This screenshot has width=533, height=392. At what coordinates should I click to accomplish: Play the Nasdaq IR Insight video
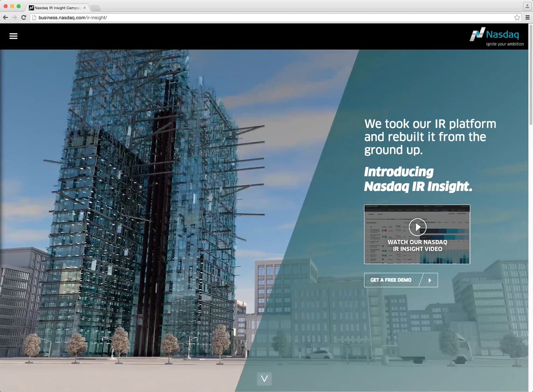(417, 227)
